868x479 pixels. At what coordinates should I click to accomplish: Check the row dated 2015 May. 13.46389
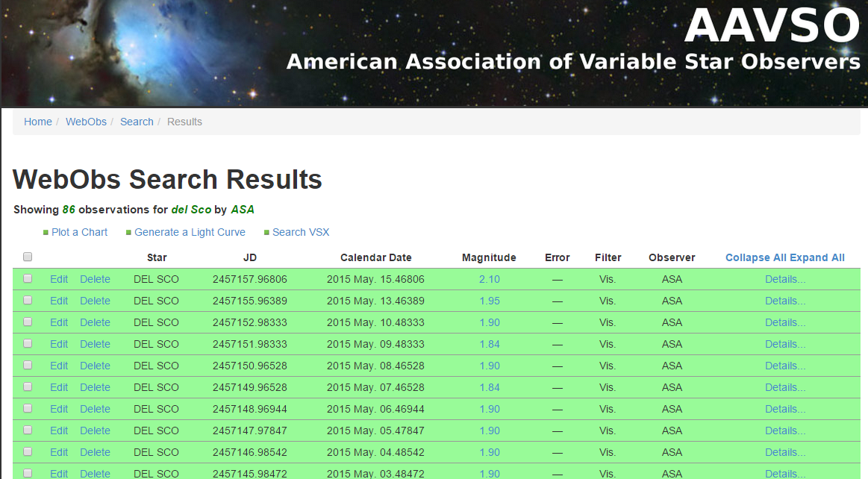point(28,301)
